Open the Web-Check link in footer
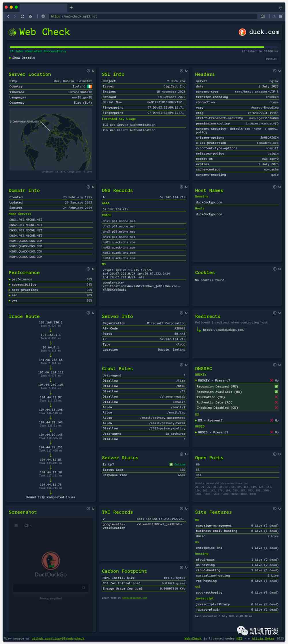Screen dimensions: 288x644 coord(193,639)
